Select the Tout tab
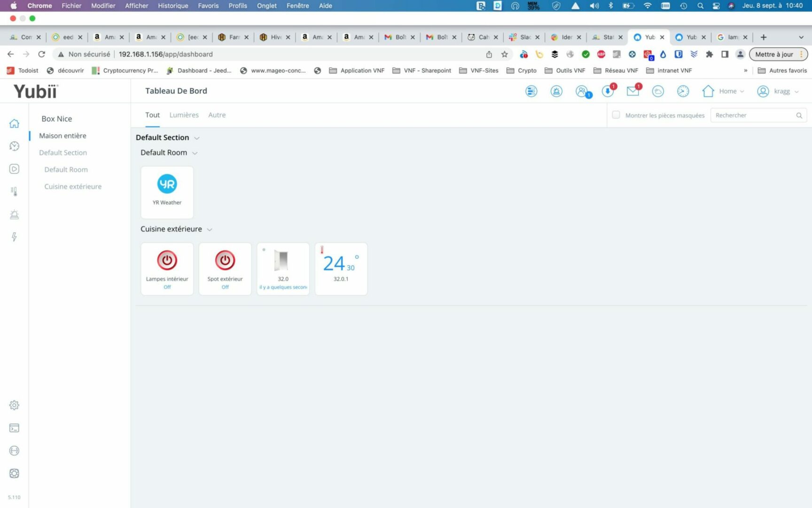Screen dimensions: 812x508 click(x=152, y=115)
